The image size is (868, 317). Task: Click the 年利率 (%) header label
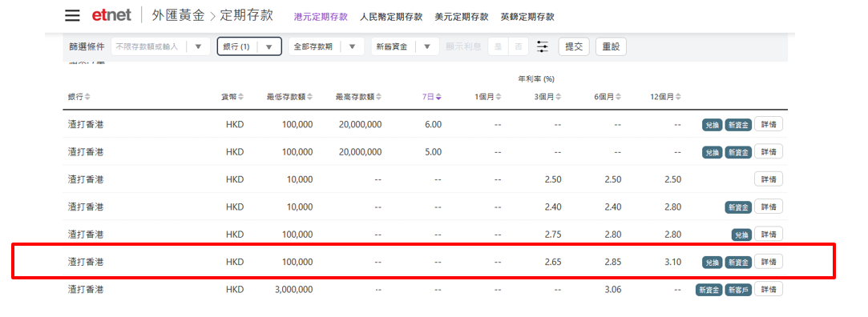click(536, 79)
